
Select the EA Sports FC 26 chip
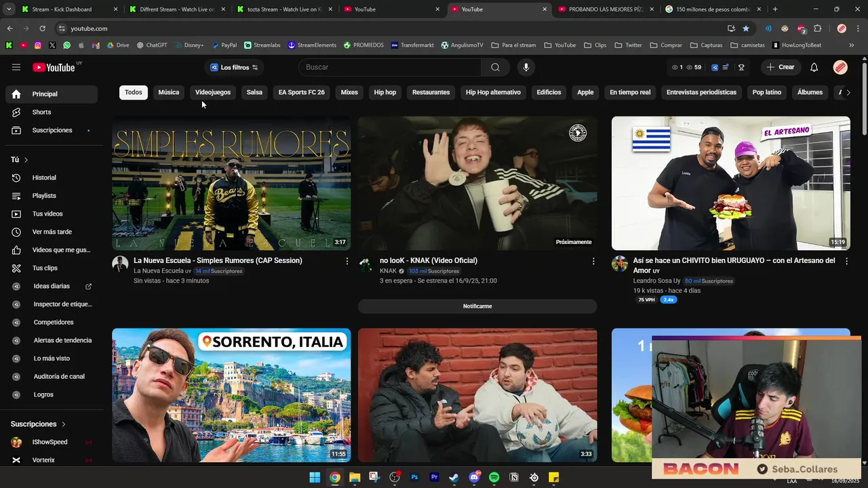tap(302, 92)
